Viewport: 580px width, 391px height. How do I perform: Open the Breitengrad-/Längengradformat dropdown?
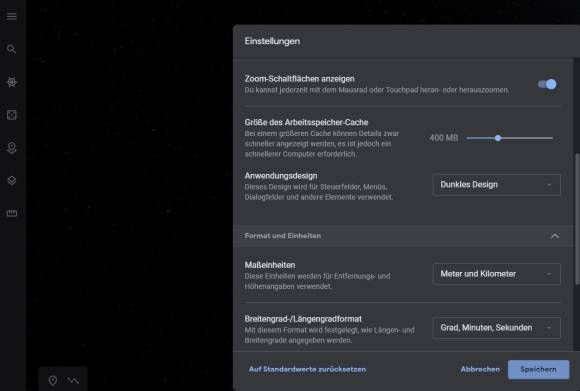coord(496,328)
